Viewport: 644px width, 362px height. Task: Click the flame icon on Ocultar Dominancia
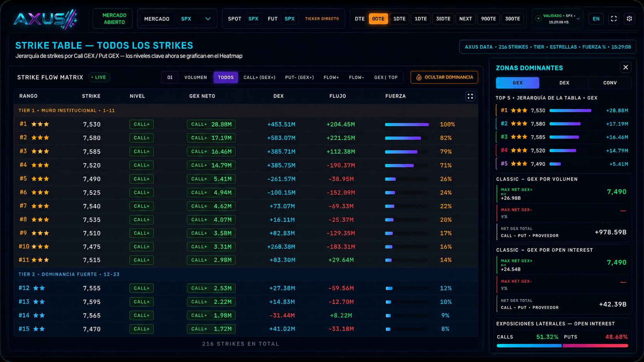coord(419,77)
